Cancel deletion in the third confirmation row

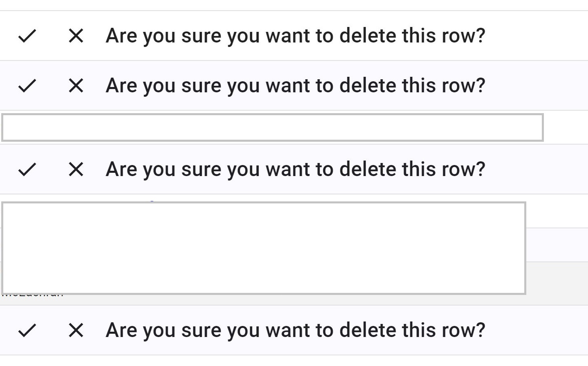pos(75,169)
